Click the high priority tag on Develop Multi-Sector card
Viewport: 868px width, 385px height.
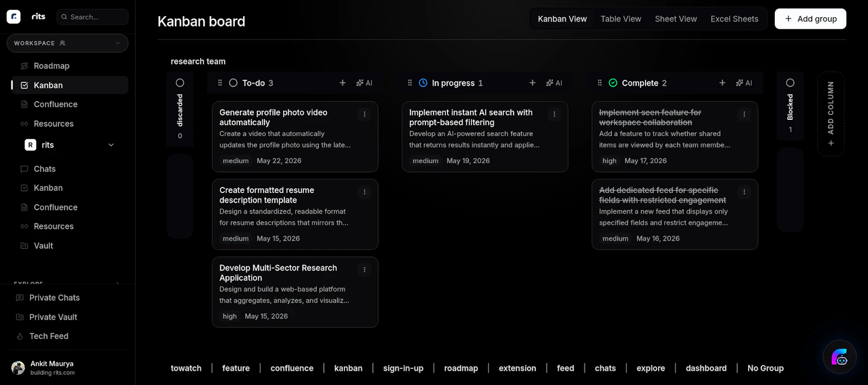click(x=229, y=316)
